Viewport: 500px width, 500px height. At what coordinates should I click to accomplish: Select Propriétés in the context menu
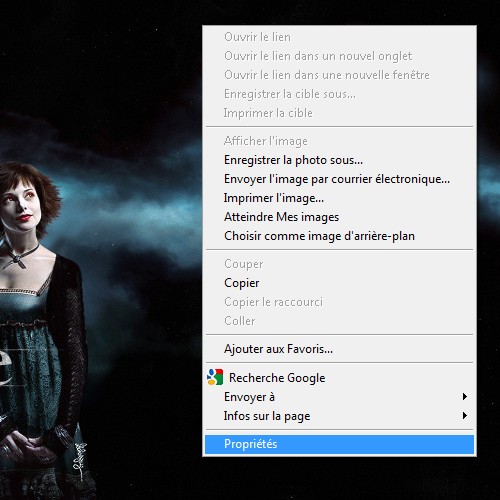click(x=339, y=444)
